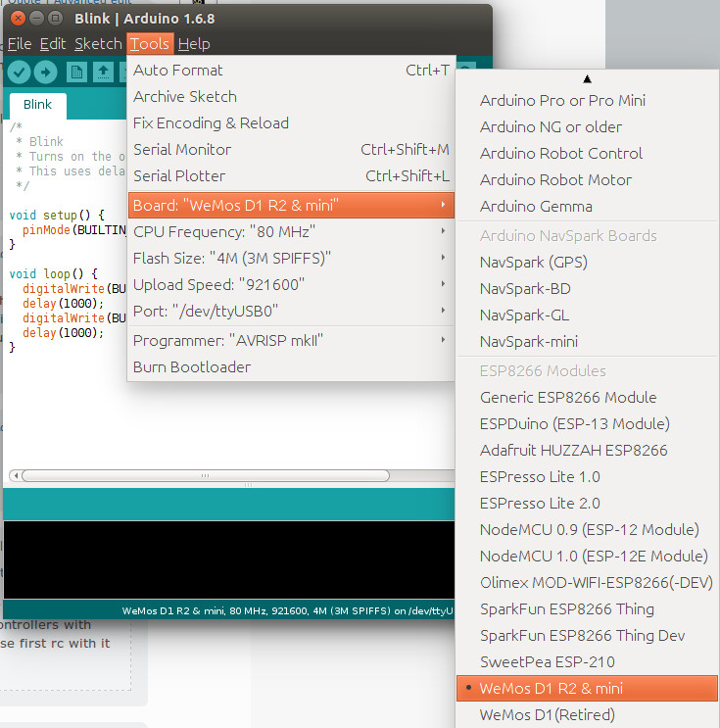720x728 pixels.
Task: Select SweetPea ESP-210 board
Action: [x=587, y=662]
